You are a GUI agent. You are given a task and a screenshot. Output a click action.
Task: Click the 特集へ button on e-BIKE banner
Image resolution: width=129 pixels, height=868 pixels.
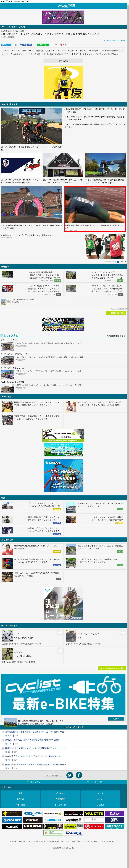pos(116,718)
